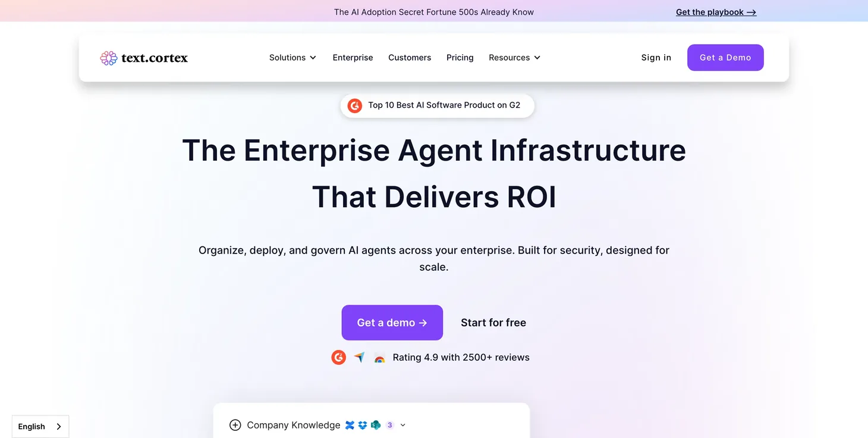Go to the Enterprise page

[353, 58]
